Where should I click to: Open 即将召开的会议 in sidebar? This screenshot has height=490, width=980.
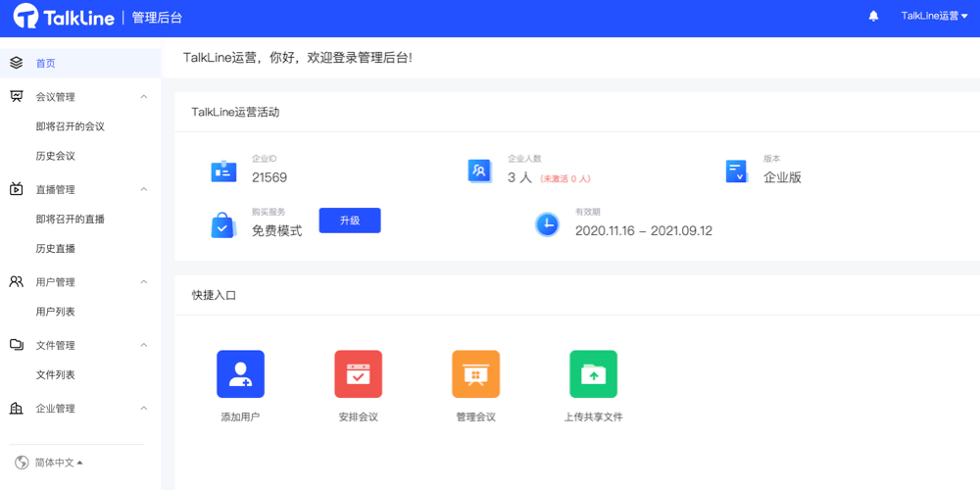(x=70, y=126)
